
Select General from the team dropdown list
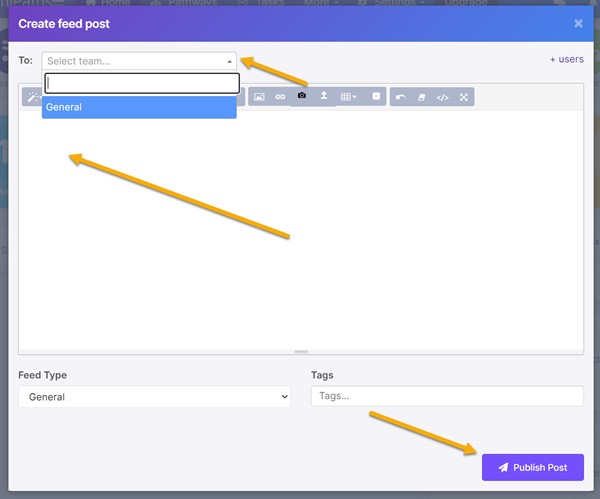tap(139, 107)
